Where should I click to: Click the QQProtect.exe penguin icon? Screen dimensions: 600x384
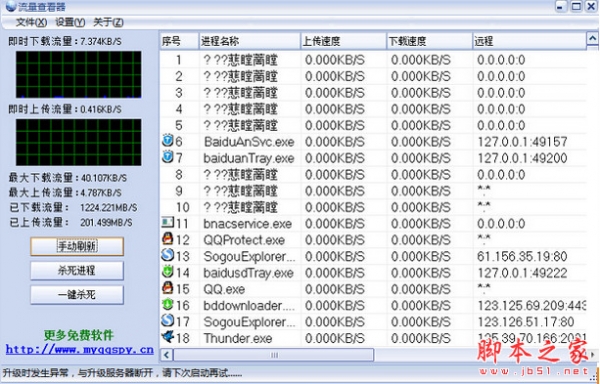[168, 239]
